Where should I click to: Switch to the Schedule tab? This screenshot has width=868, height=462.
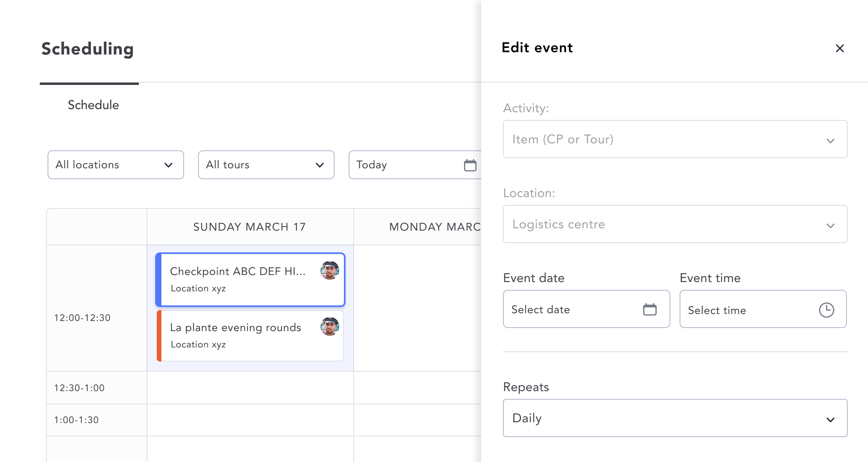[x=93, y=105]
